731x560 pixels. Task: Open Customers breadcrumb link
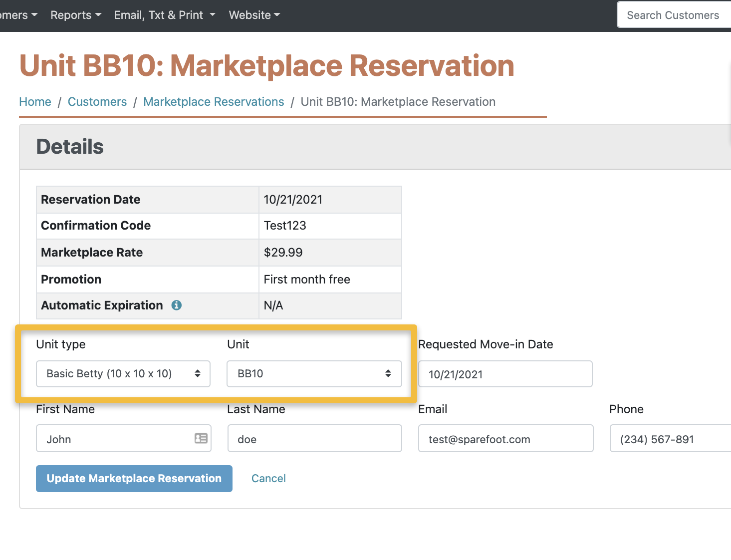click(x=97, y=102)
